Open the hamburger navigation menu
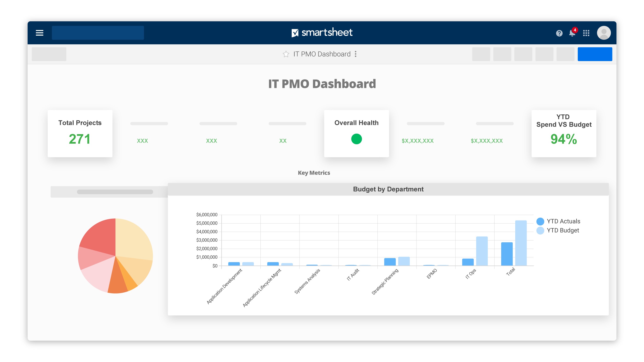Screen dimensions: 644x362 pos(40,33)
